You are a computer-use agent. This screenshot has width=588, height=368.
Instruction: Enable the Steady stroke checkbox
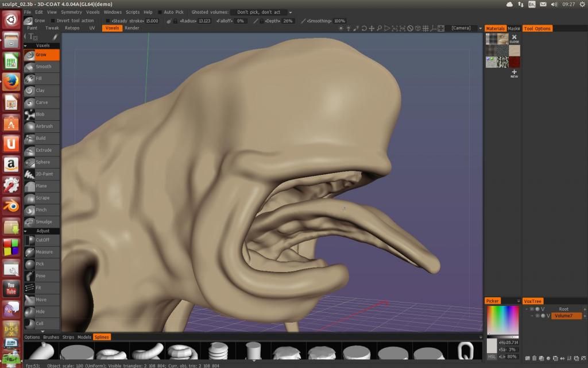[107, 21]
